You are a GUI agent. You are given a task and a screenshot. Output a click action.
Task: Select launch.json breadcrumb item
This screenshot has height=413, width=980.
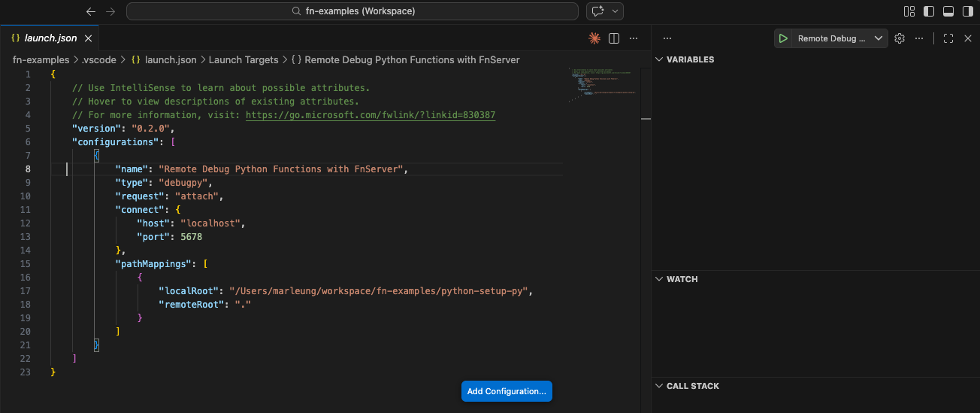tap(164, 59)
